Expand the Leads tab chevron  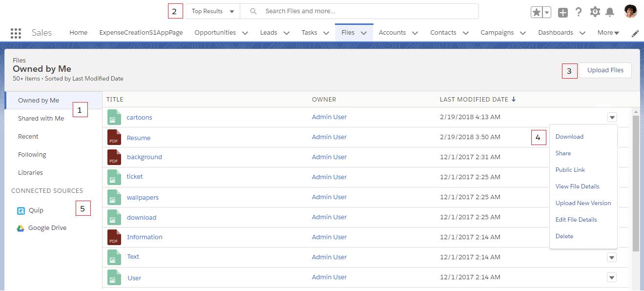[287, 33]
